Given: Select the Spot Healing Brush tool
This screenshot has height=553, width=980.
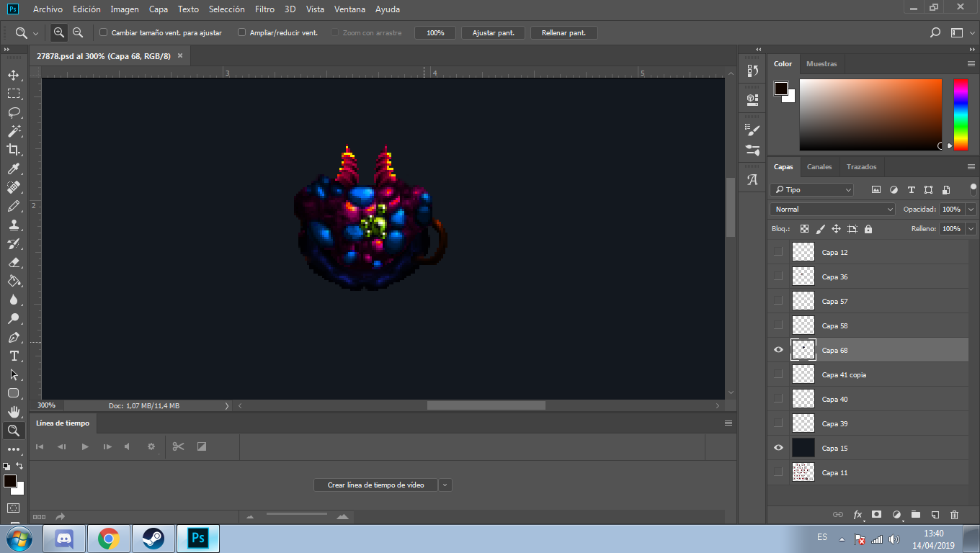Looking at the screenshot, I should click(14, 187).
